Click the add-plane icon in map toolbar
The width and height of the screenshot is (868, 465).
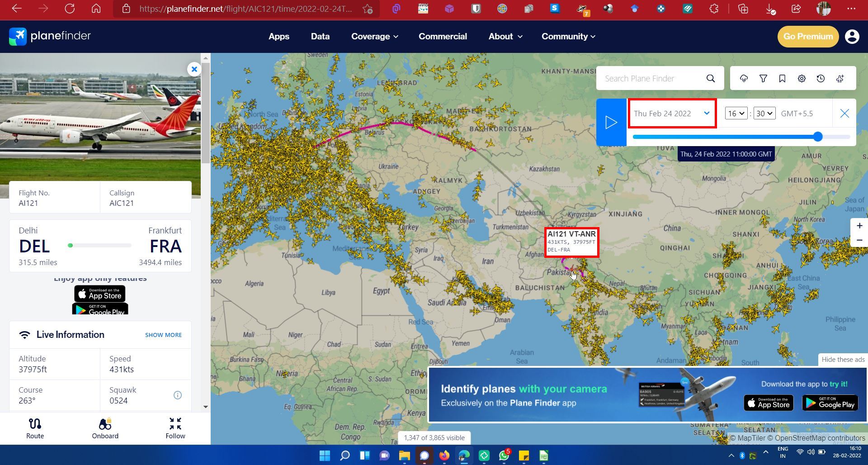pyautogui.click(x=840, y=79)
